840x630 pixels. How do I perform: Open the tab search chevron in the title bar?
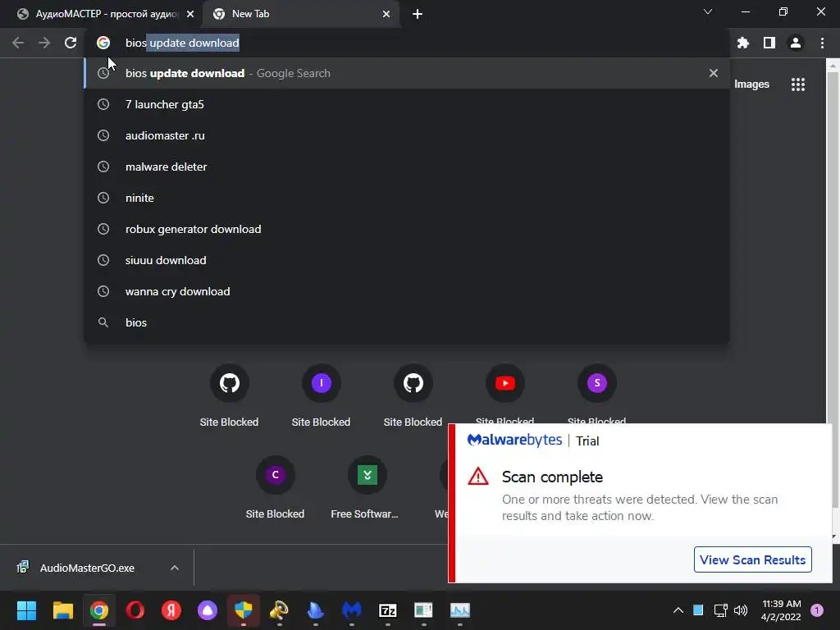point(708,11)
